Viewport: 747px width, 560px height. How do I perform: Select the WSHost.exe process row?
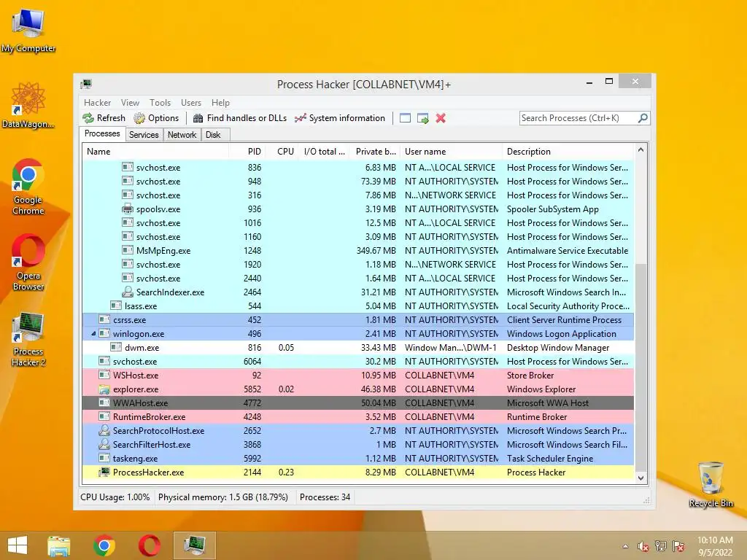click(358, 376)
